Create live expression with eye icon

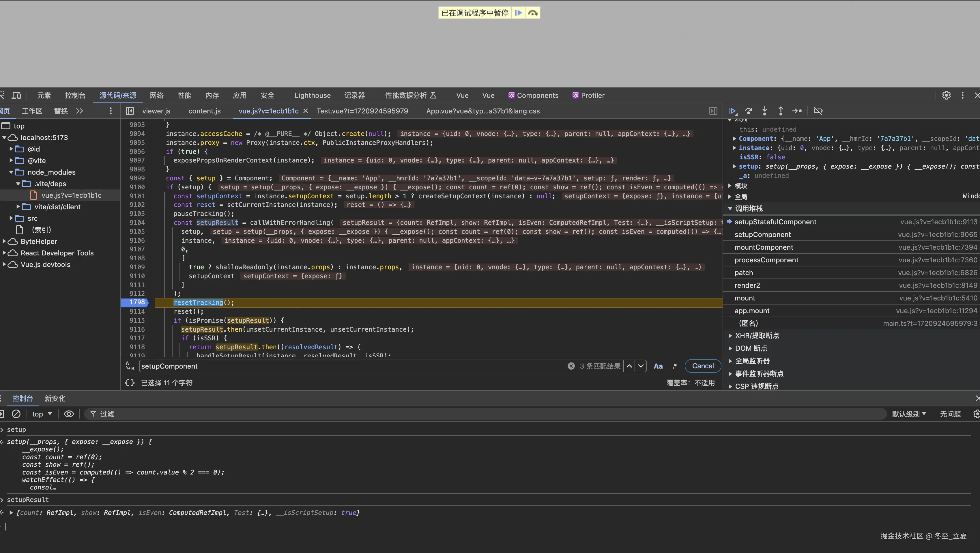(x=69, y=414)
